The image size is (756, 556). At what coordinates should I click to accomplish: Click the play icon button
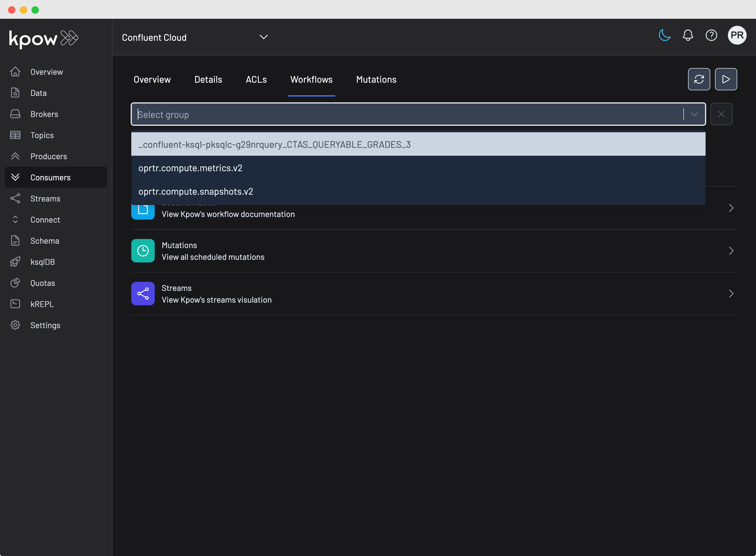(726, 79)
